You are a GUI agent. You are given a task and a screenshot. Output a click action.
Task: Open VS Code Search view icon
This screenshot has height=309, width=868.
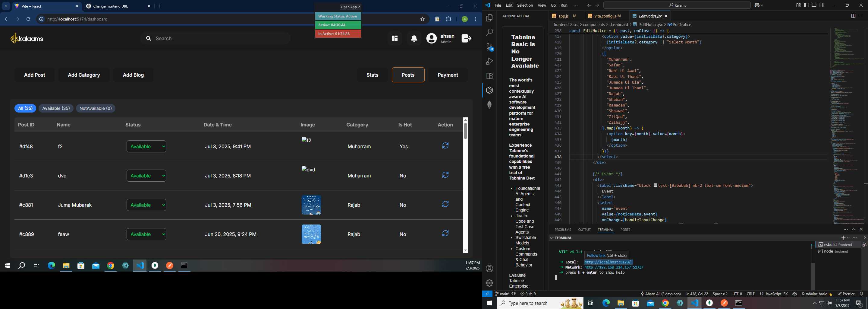pyautogui.click(x=489, y=32)
